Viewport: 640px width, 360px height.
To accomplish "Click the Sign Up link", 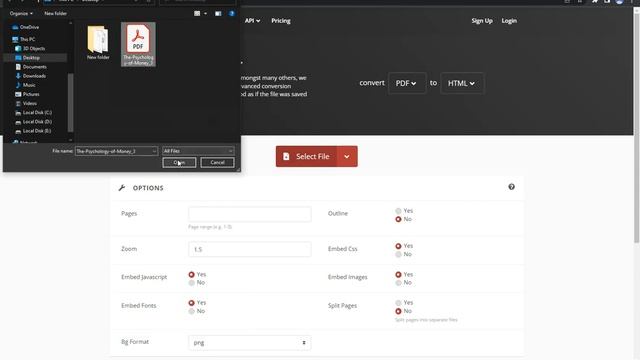I will tap(482, 20).
